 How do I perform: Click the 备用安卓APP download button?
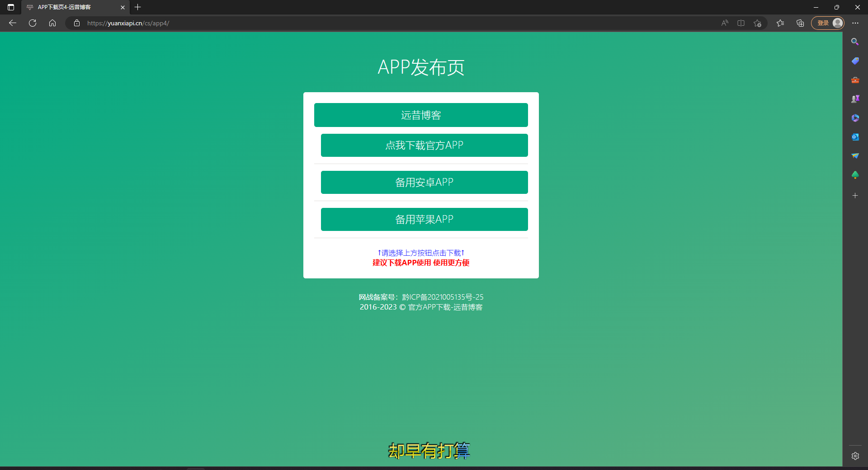[424, 183]
